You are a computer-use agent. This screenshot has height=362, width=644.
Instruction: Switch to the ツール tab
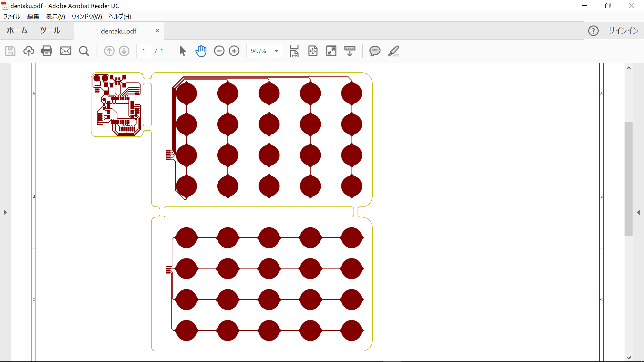coord(50,31)
